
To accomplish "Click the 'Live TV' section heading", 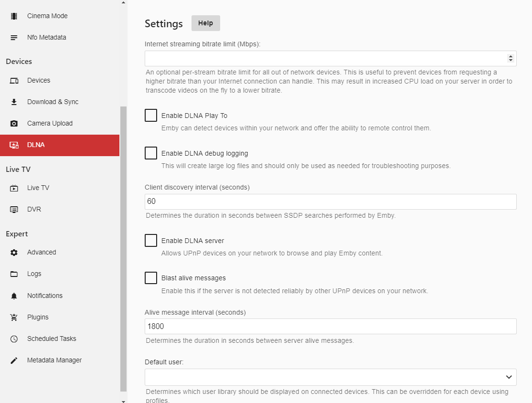I will tap(18, 170).
